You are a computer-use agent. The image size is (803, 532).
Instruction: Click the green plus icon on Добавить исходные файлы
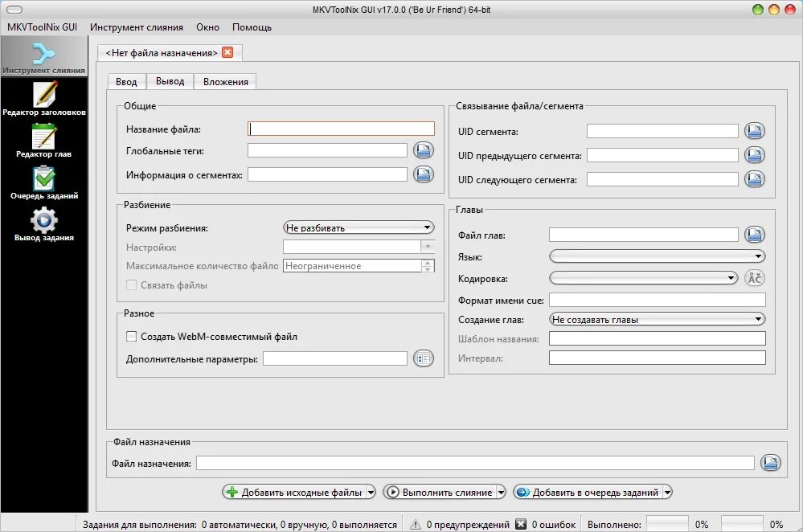(x=232, y=492)
